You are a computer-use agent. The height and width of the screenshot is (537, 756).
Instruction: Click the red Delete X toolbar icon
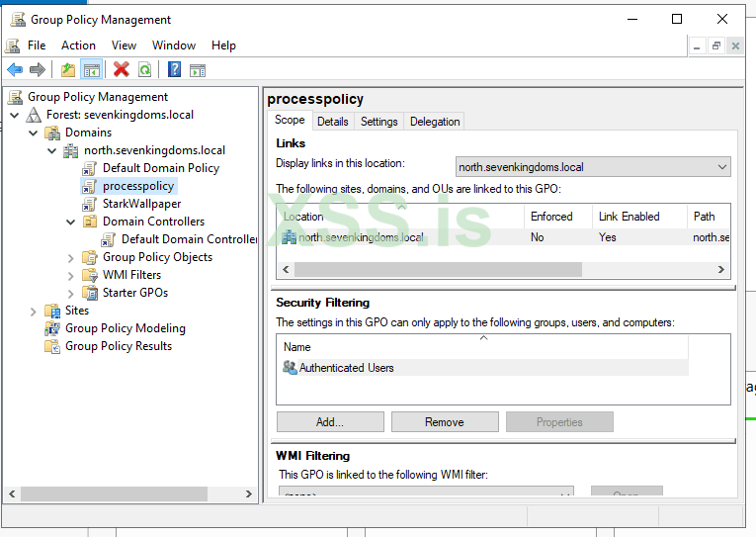[121, 69]
